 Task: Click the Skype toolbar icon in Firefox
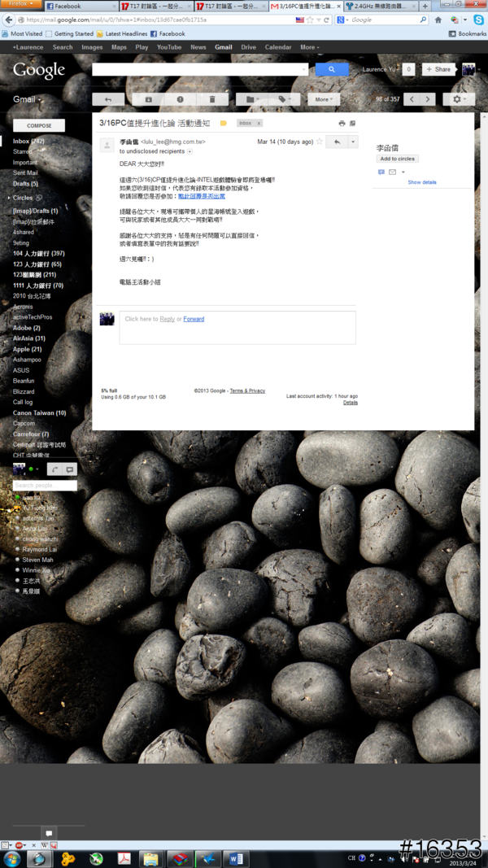point(479,20)
